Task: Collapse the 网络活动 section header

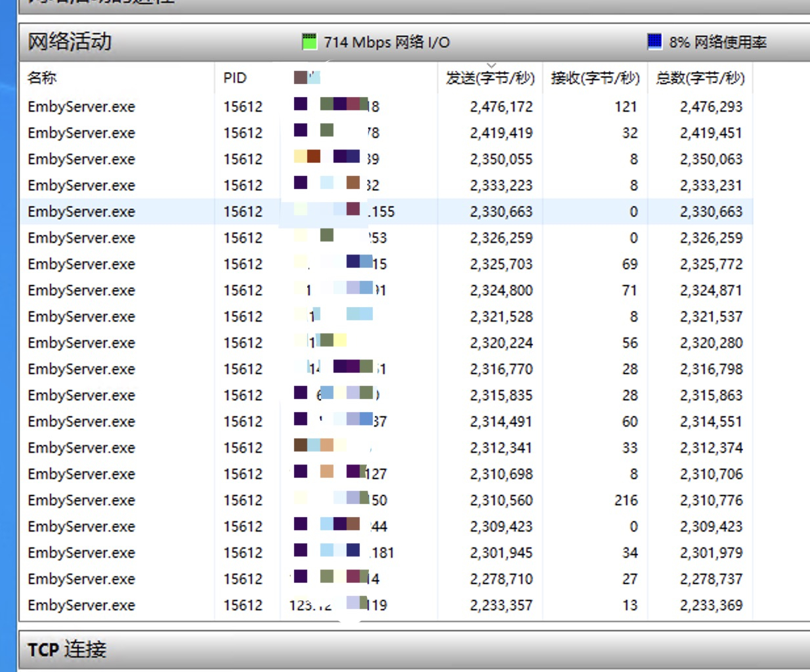Action: [x=414, y=42]
